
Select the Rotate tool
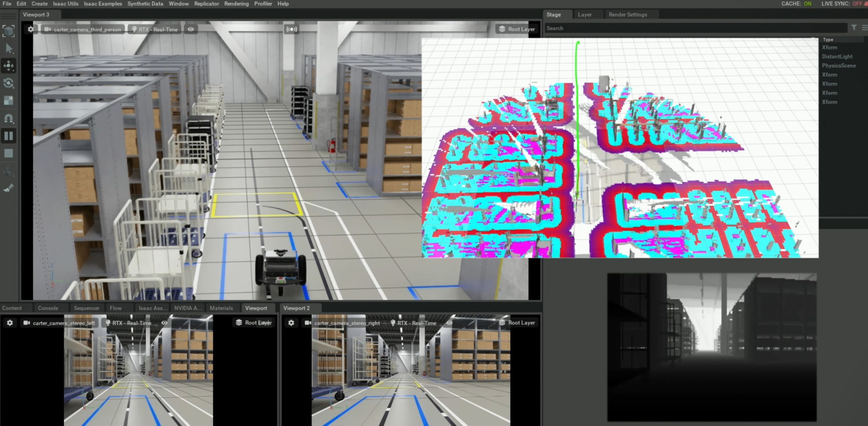click(8, 83)
